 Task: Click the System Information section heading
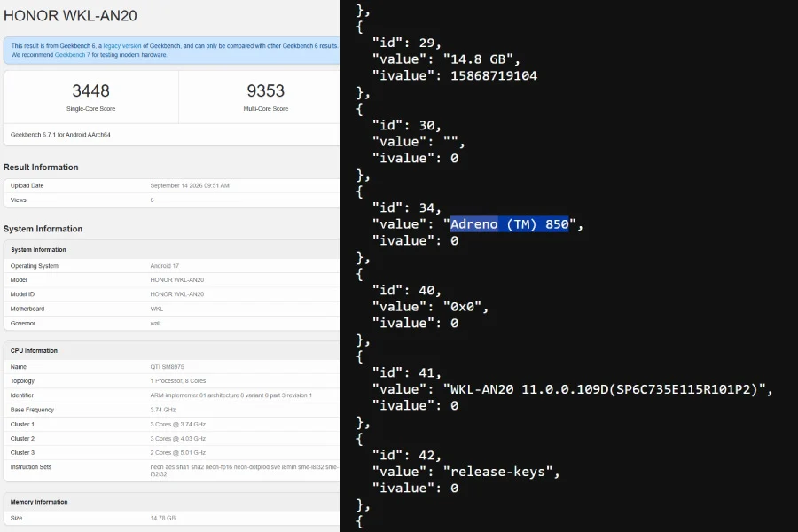pos(43,229)
